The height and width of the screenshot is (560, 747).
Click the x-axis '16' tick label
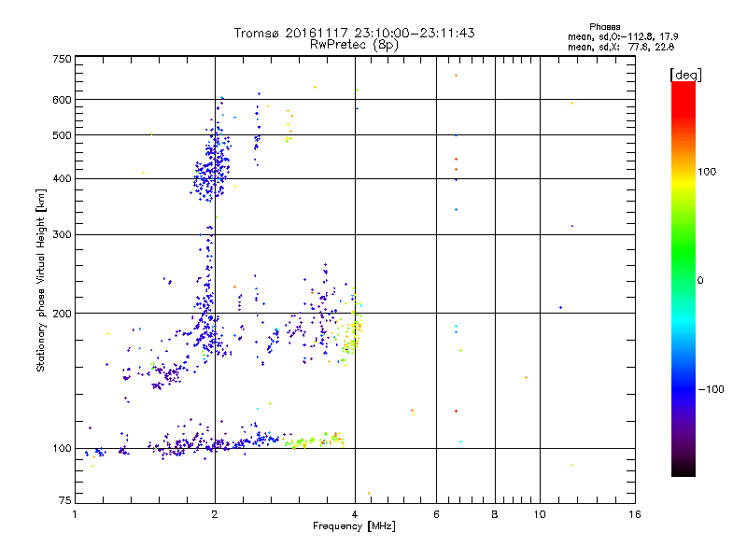(x=635, y=514)
